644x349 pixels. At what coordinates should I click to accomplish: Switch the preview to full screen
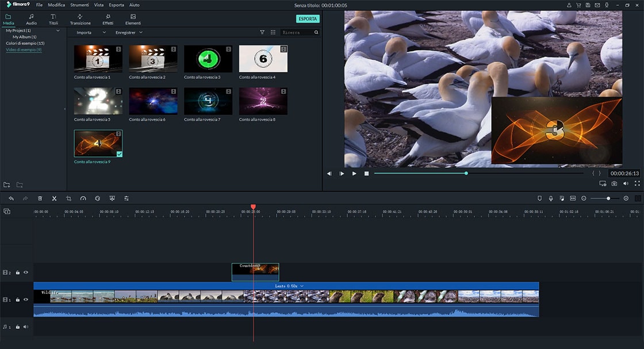[637, 183]
